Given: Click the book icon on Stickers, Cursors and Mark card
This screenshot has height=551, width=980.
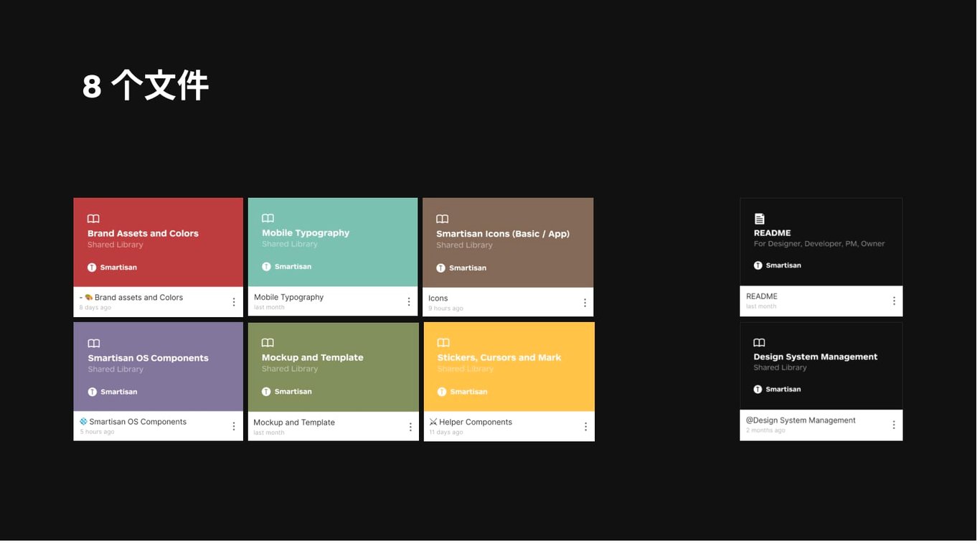Looking at the screenshot, I should pos(443,343).
